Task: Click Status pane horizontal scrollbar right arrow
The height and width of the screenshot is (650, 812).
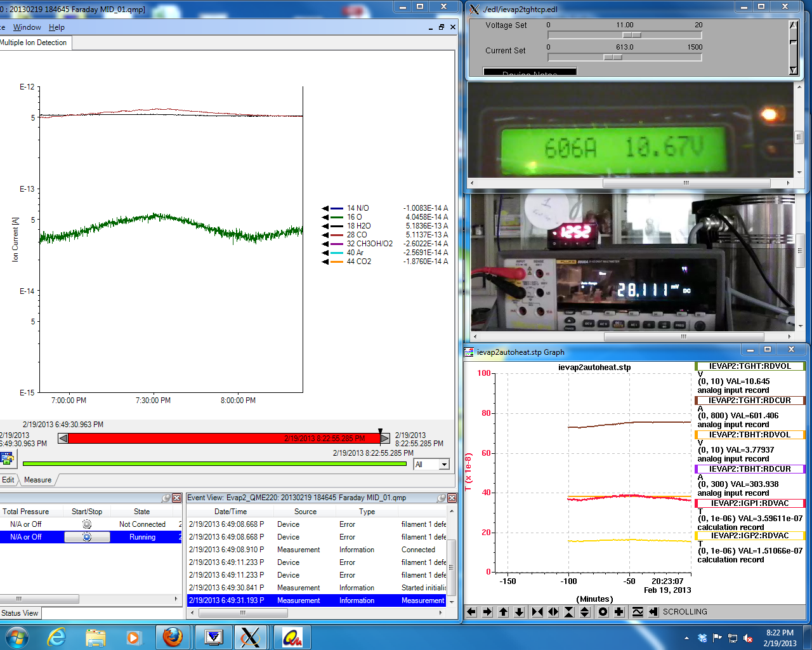Action: click(176, 599)
